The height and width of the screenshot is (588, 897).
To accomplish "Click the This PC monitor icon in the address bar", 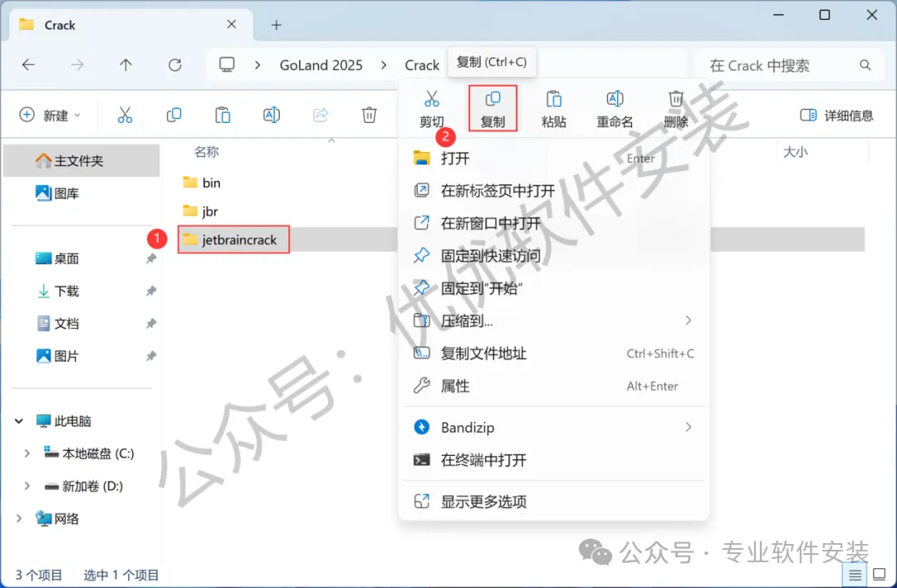I will 227,65.
